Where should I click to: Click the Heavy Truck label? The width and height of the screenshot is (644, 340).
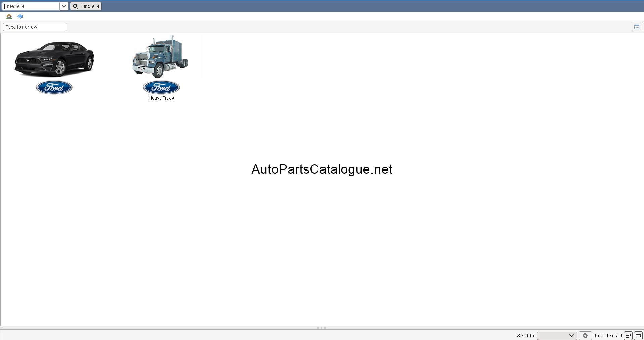pyautogui.click(x=161, y=98)
